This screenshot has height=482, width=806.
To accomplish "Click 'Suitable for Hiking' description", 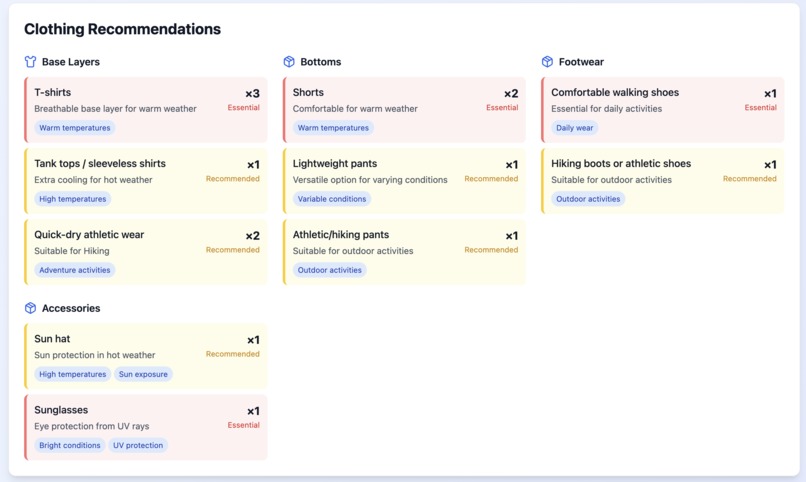I will click(x=71, y=251).
